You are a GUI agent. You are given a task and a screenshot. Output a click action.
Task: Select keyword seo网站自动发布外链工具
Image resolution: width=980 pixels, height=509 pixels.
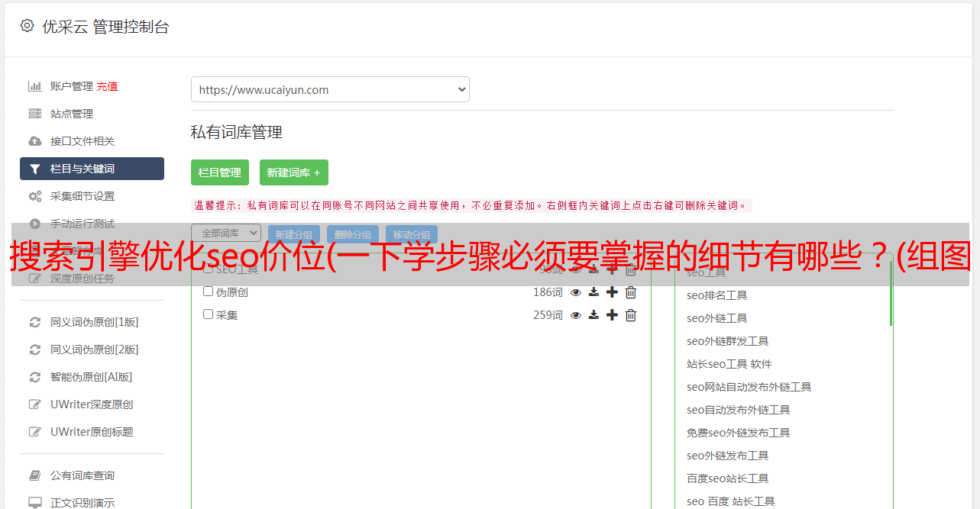click(x=749, y=387)
